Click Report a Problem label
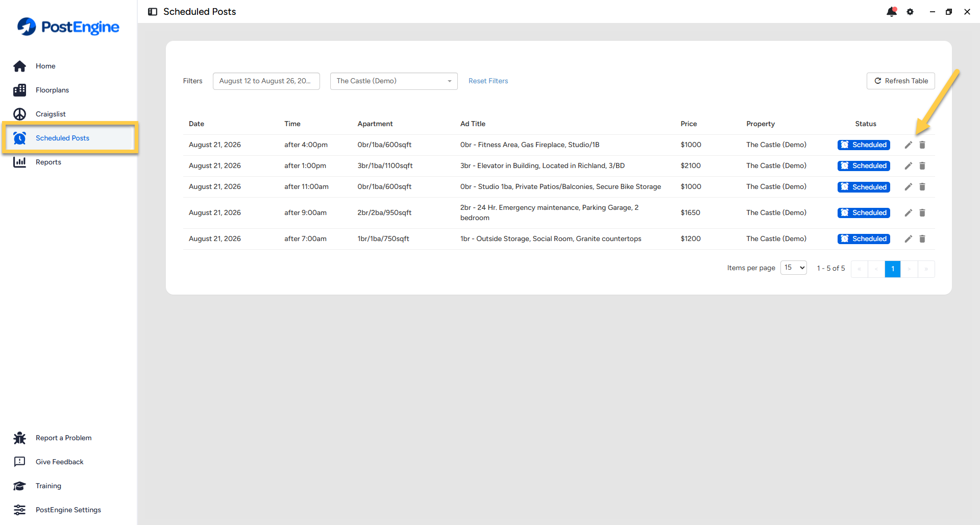Image resolution: width=980 pixels, height=525 pixels. tap(64, 438)
